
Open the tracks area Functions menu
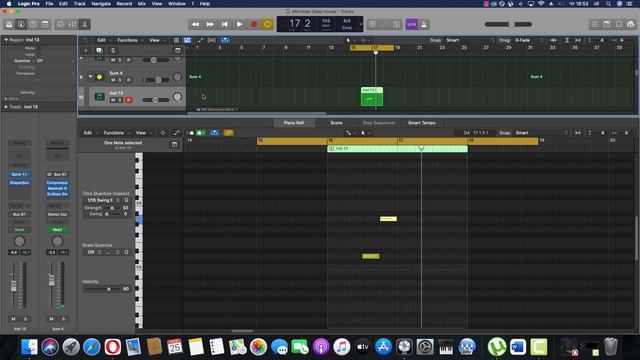coord(129,40)
